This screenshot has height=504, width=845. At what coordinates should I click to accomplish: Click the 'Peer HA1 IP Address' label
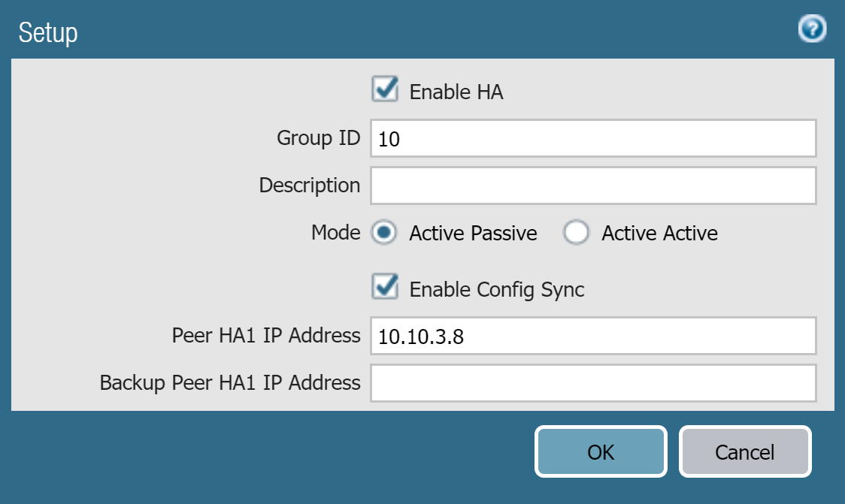coord(266,336)
